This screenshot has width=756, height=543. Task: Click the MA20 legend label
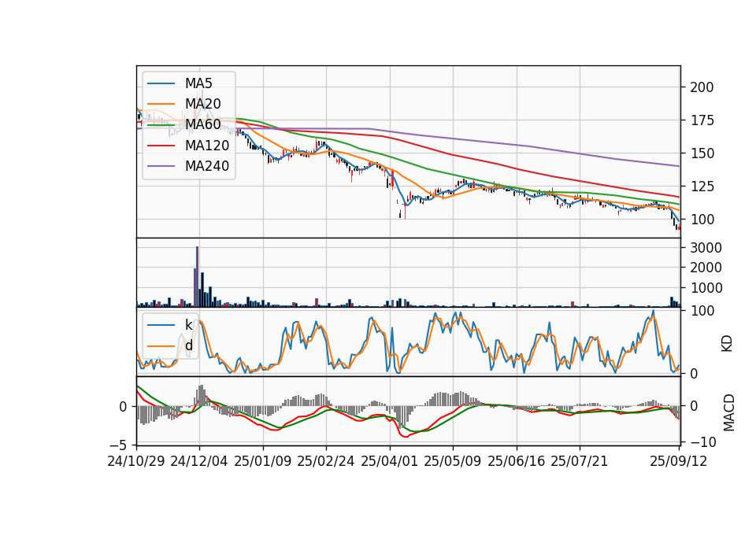pos(202,104)
